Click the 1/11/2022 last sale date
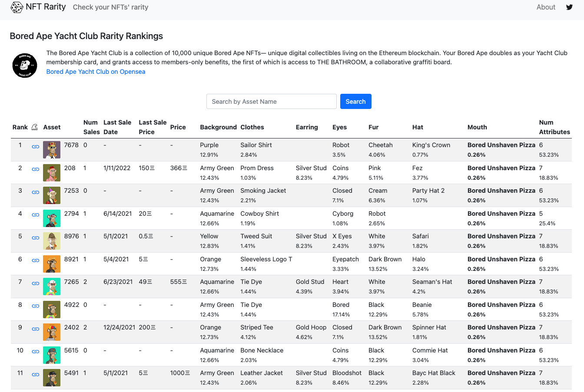Viewport: 584px width, 392px height. tap(117, 168)
